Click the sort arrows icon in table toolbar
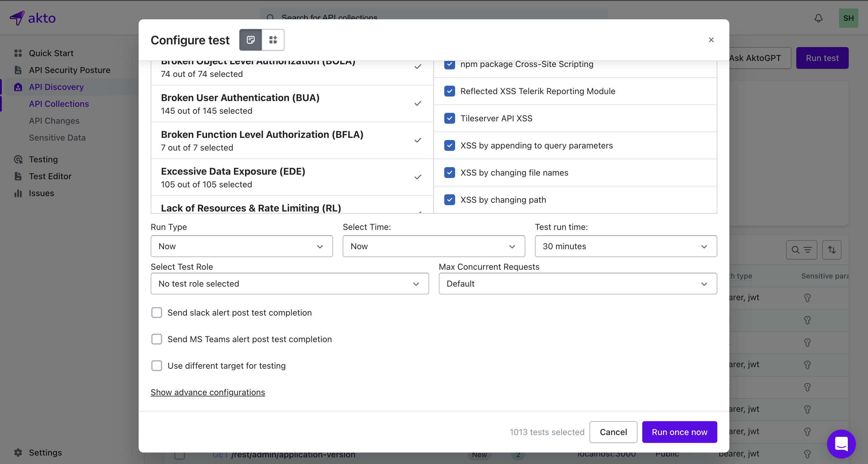This screenshot has width=868, height=464. pos(832,250)
